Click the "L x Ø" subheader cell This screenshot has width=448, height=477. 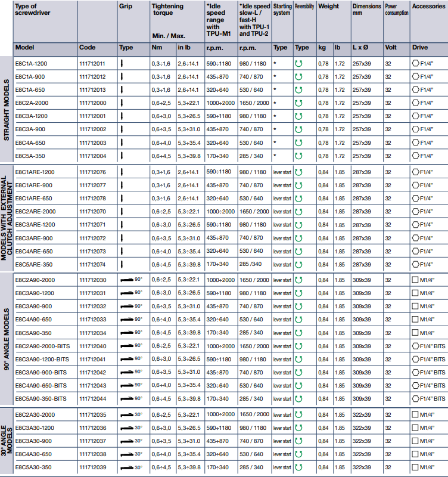(360, 48)
